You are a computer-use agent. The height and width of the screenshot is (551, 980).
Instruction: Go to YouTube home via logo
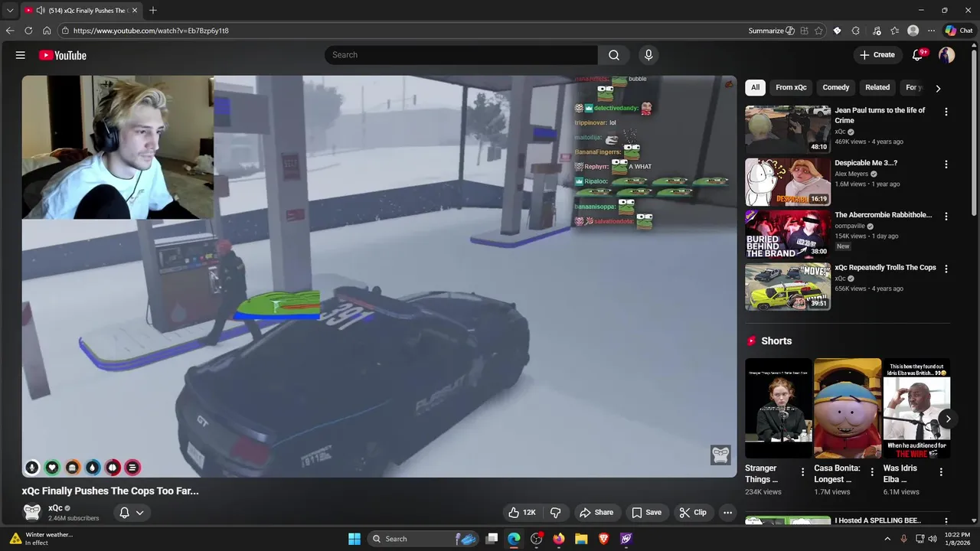[x=63, y=55]
